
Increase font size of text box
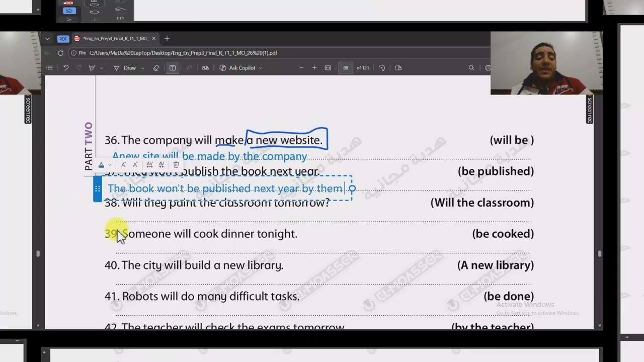[123, 164]
